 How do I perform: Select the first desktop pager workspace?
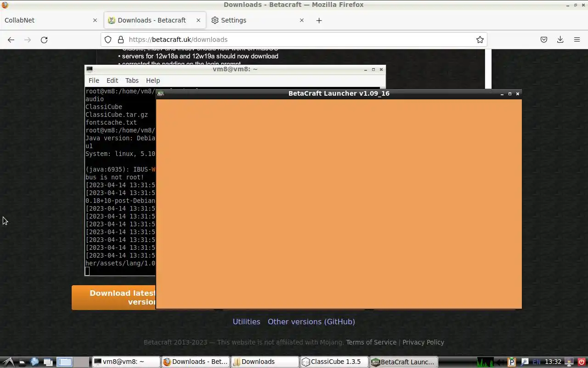65,362
